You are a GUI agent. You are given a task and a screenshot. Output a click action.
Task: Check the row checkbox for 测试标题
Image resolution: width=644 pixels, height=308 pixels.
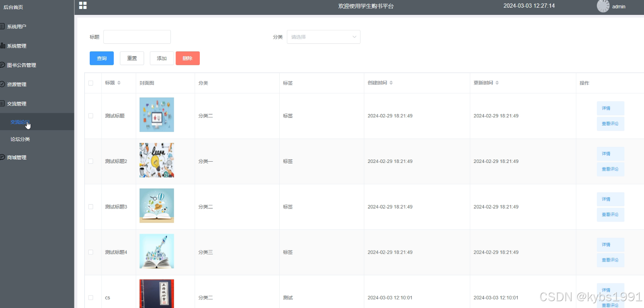(x=91, y=116)
